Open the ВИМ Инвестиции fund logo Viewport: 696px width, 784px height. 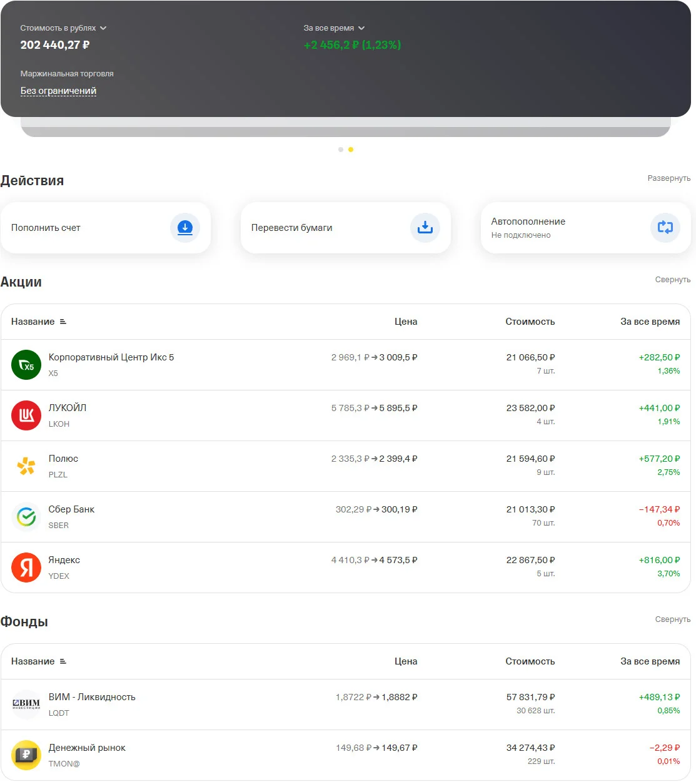pyautogui.click(x=26, y=705)
